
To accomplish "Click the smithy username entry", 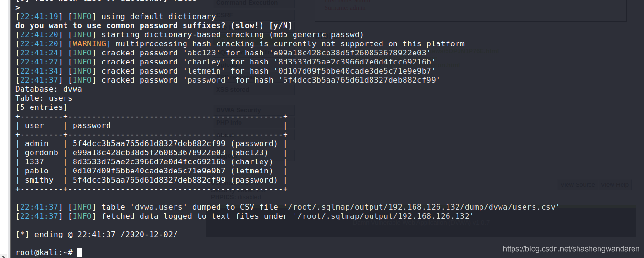I will tap(39, 180).
